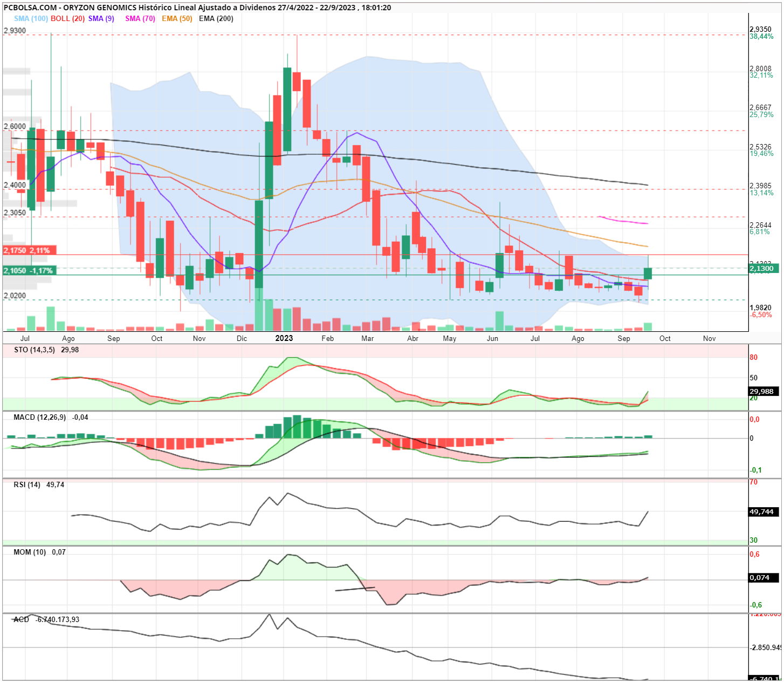Viewport: 784px width, 683px height.
Task: Click the 80 level on stochastic axis
Action: click(x=753, y=357)
